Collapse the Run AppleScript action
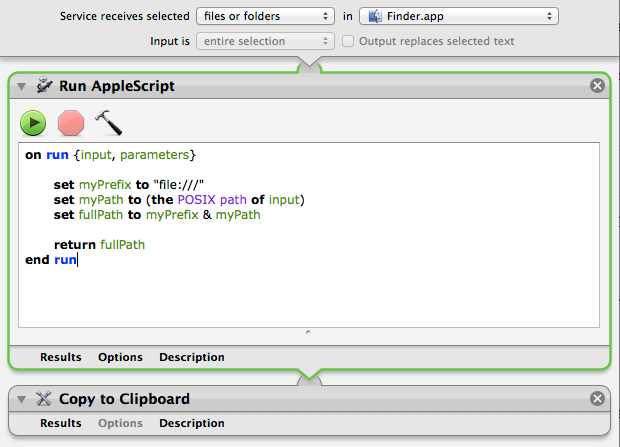The width and height of the screenshot is (620, 447). coord(22,86)
